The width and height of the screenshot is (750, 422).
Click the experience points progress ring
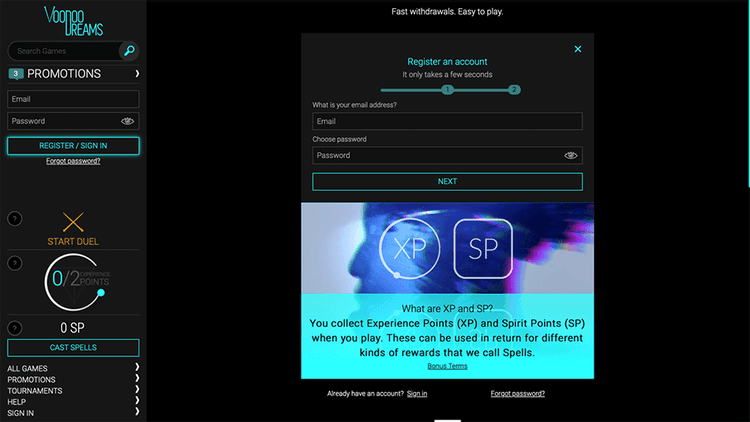pos(74,282)
